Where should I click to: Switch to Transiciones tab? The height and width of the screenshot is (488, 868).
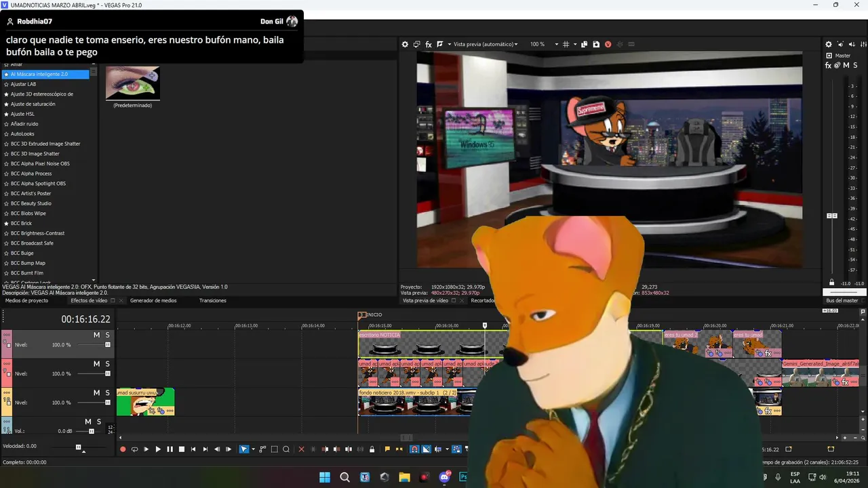[x=213, y=300]
